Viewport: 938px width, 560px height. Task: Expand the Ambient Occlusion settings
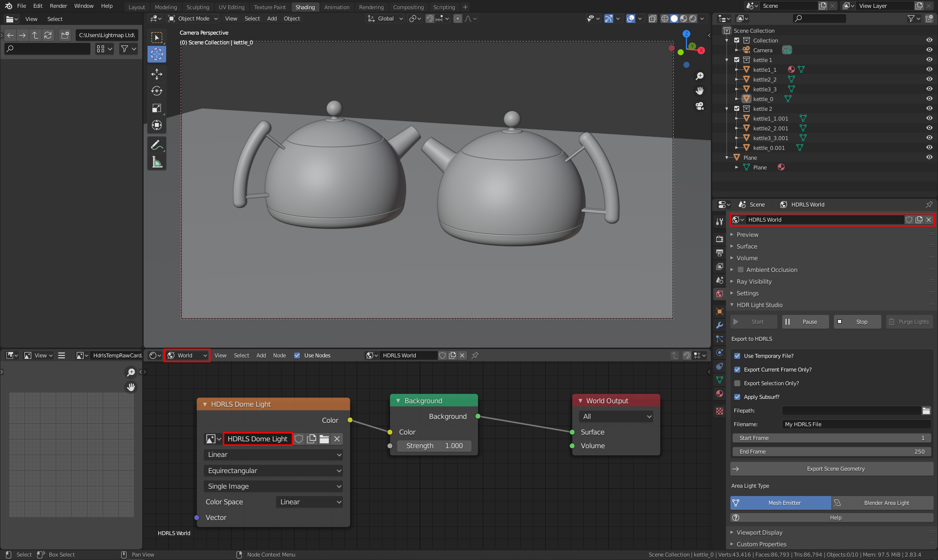tap(732, 270)
